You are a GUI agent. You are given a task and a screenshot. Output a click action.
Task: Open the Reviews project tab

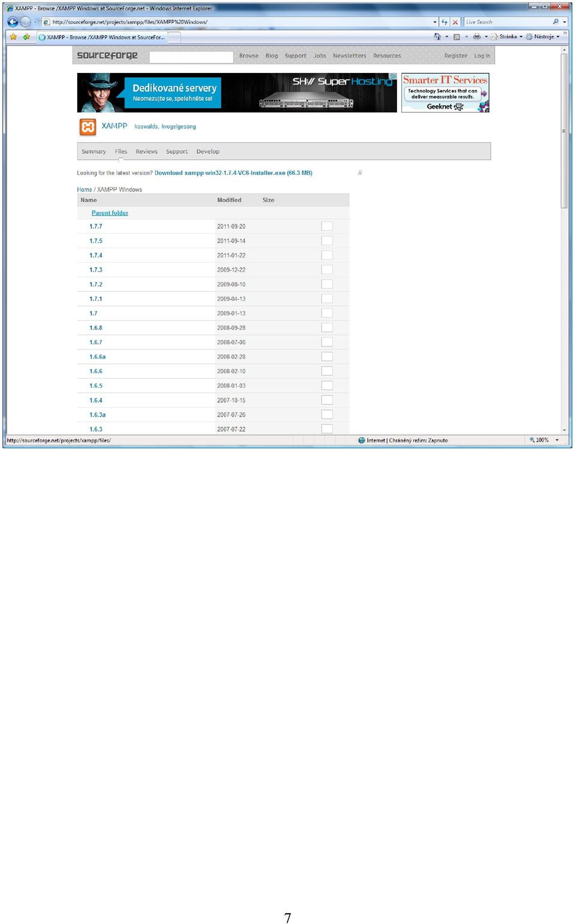click(x=147, y=152)
